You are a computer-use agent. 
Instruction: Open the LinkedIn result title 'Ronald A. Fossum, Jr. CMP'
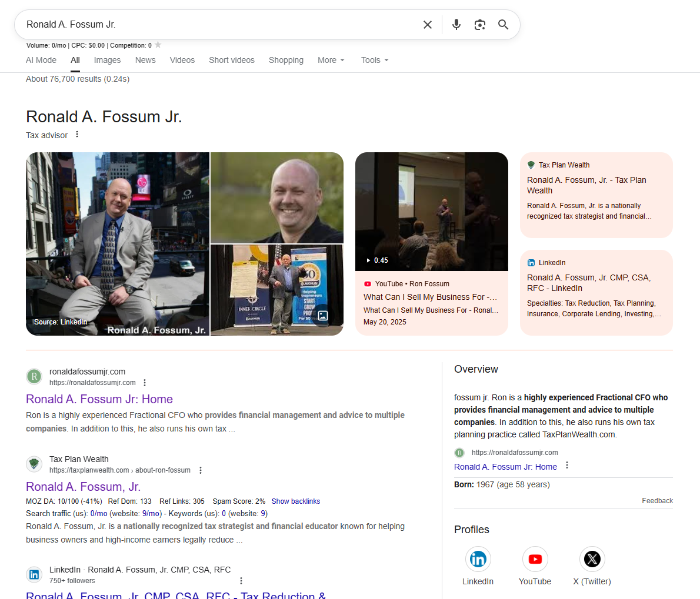point(176,595)
